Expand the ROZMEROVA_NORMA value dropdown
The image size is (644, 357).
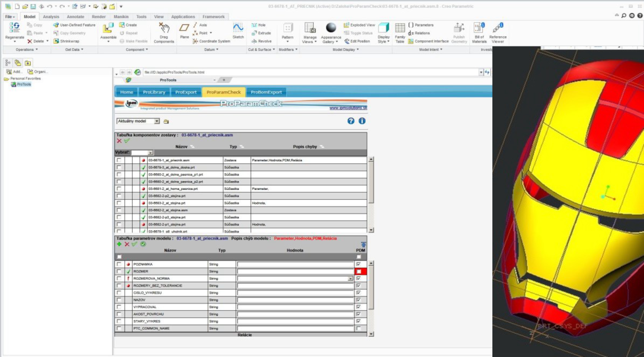pos(350,279)
